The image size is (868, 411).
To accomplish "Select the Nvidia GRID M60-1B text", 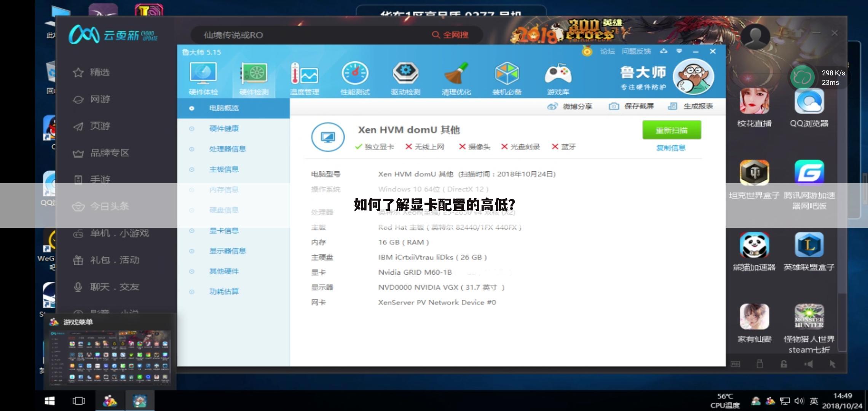I will 415,272.
